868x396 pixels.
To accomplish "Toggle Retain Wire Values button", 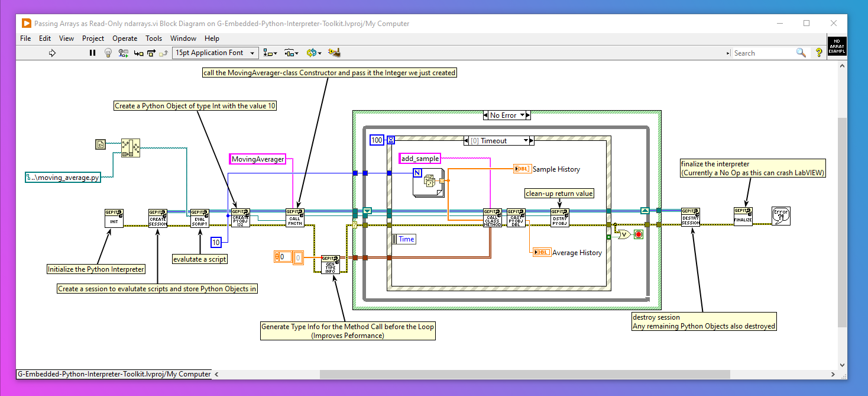I will [x=124, y=53].
